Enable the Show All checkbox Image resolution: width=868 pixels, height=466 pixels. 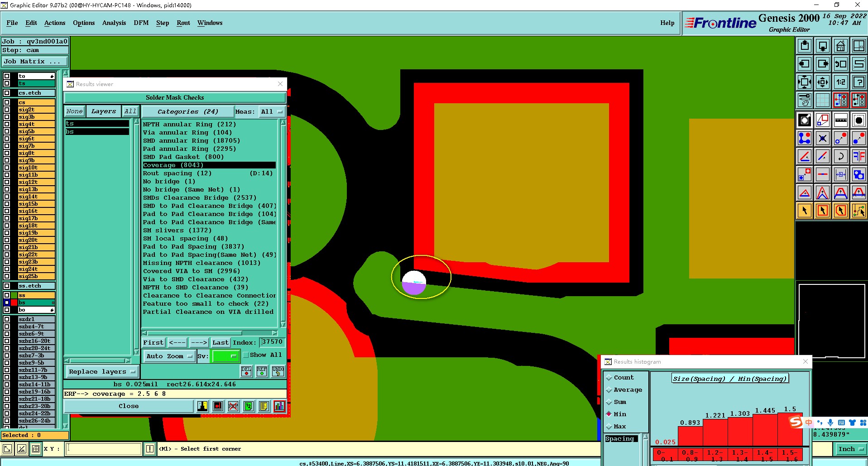tap(246, 355)
